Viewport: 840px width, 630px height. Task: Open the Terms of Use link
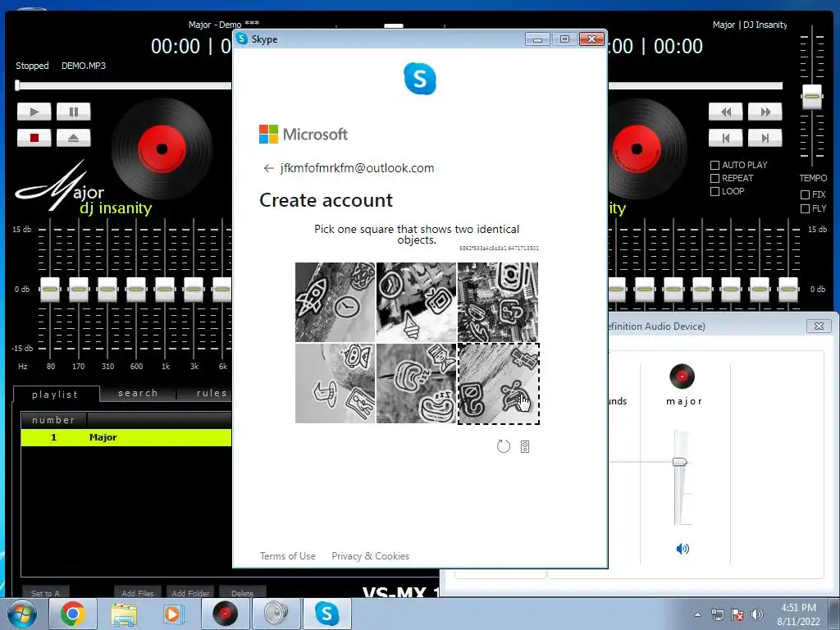pyautogui.click(x=288, y=556)
